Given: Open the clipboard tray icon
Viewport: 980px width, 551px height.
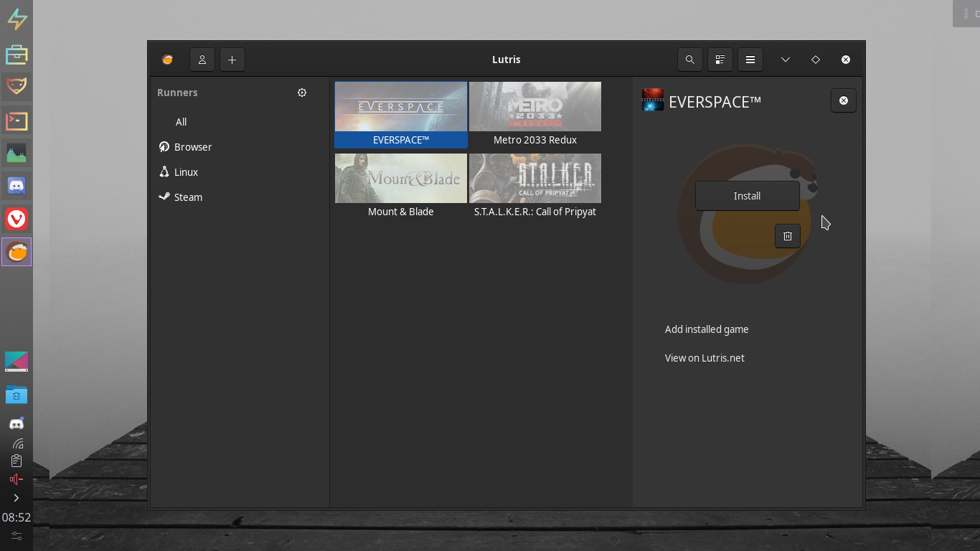Looking at the screenshot, I should pos(17,461).
